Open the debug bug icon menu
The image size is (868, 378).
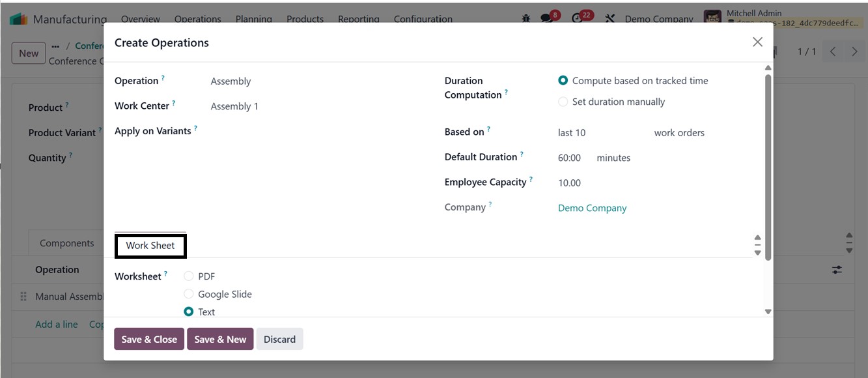(526, 19)
